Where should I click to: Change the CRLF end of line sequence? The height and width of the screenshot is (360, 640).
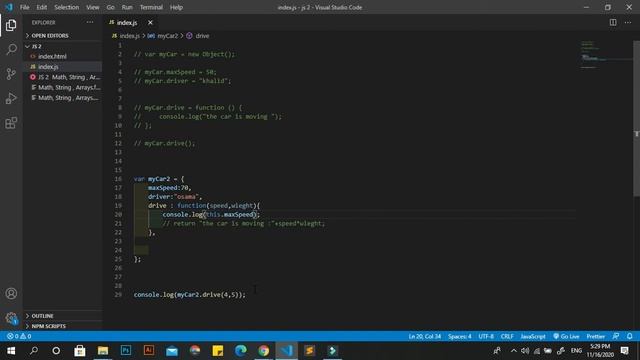click(507, 336)
